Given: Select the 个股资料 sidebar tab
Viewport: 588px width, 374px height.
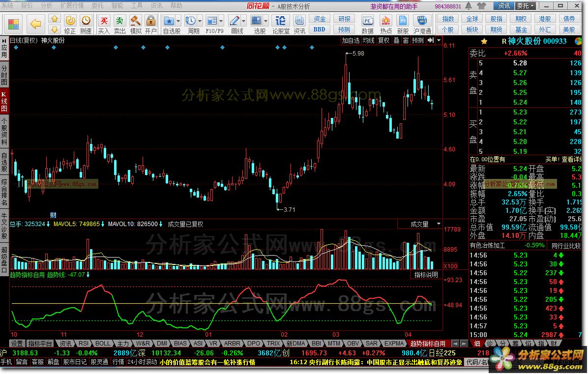Looking at the screenshot, I should pyautogui.click(x=4, y=131).
